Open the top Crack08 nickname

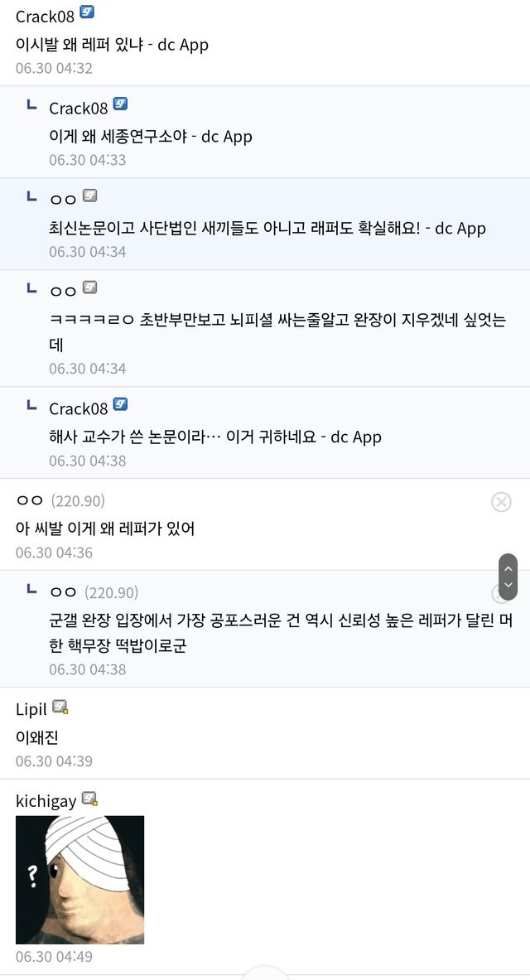pyautogui.click(x=45, y=16)
